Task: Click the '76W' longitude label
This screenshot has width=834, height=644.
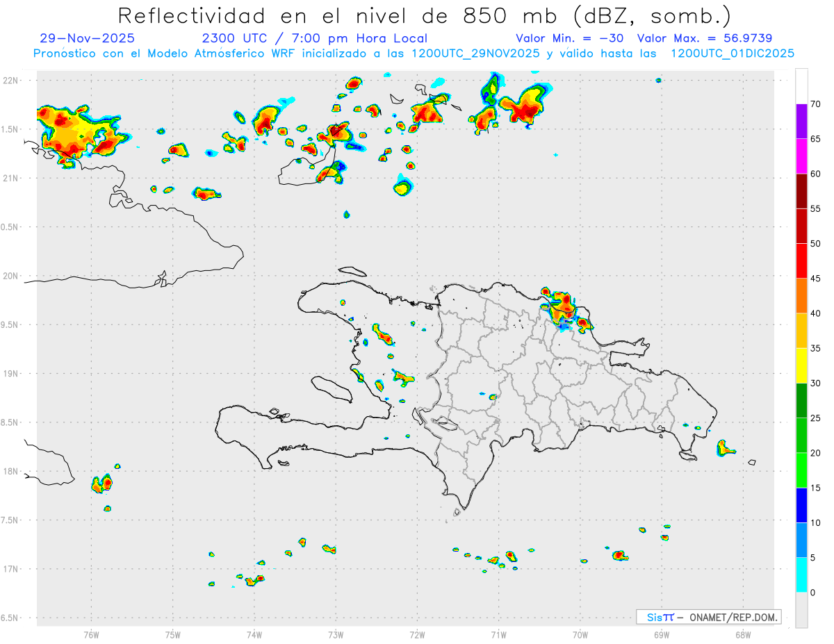Action: click(91, 635)
